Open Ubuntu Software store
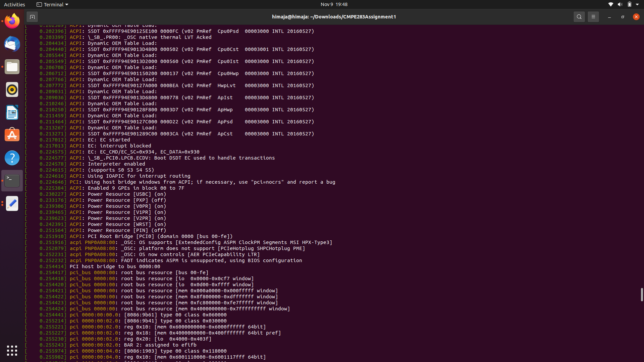Viewport: 644px width, 362px height. coord(12,135)
